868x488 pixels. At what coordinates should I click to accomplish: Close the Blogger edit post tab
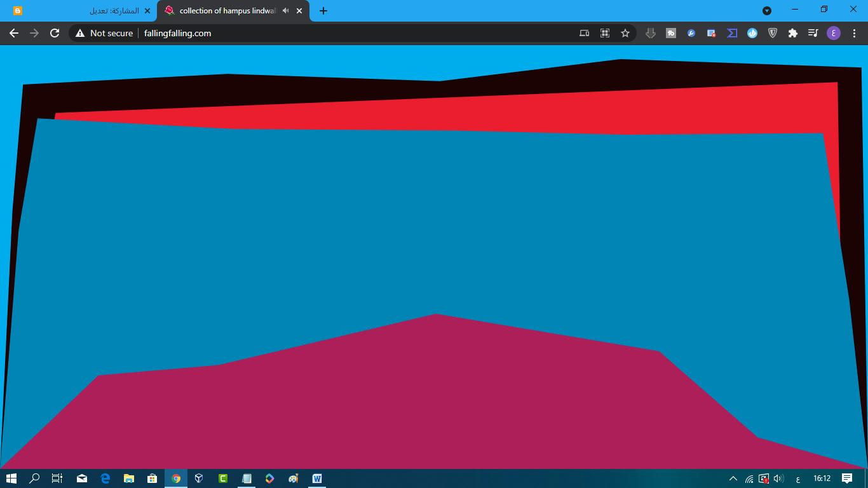pos(147,11)
